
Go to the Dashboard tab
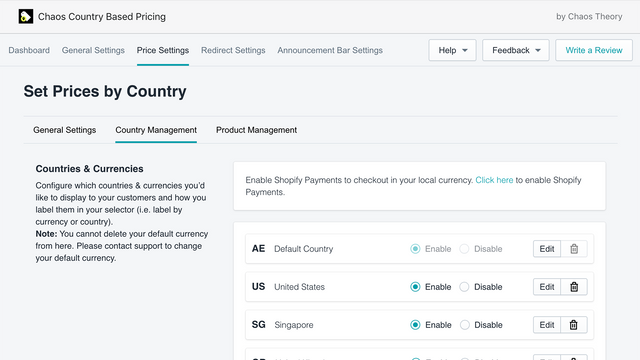coord(29,50)
